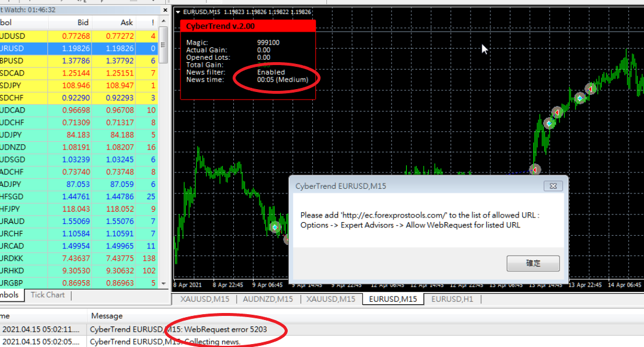Click the Market Watch scrollbar thumb

pyautogui.click(x=163, y=45)
